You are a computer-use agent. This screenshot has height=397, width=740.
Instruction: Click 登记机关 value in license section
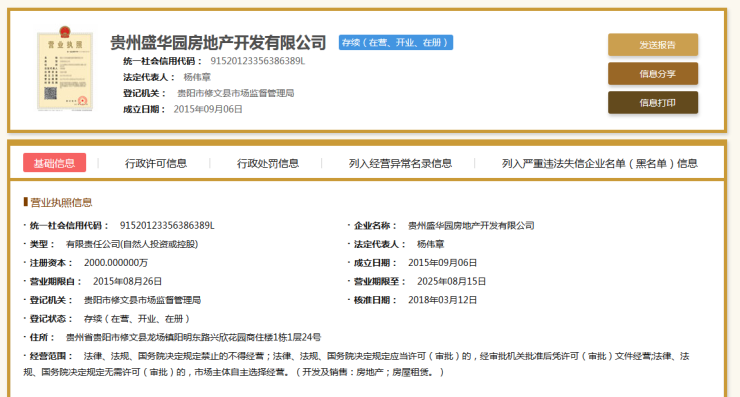tap(142, 300)
